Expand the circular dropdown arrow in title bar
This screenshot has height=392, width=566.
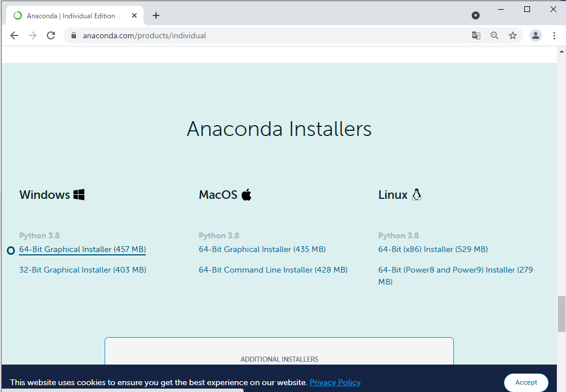[475, 15]
